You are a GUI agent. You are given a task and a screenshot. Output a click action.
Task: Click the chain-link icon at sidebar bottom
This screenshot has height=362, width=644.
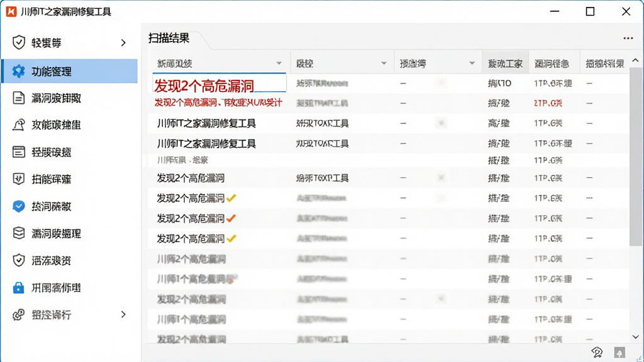(x=18, y=314)
